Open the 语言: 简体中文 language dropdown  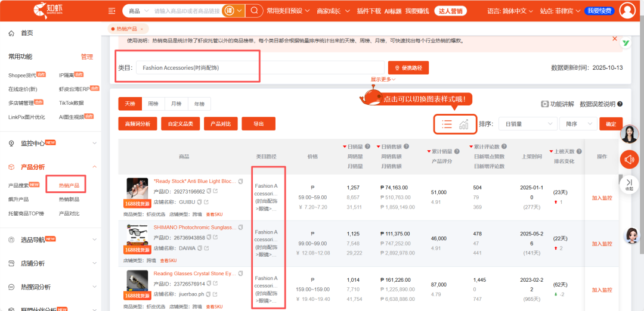[510, 11]
